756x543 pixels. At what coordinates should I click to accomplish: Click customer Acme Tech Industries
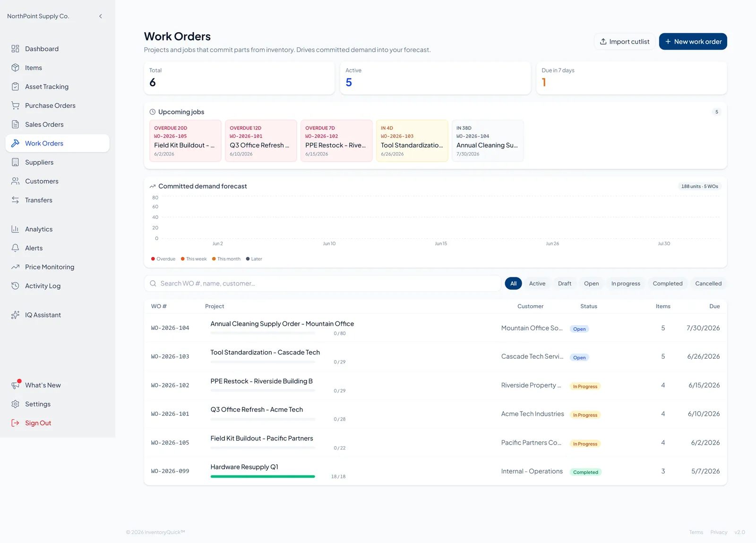click(x=533, y=414)
